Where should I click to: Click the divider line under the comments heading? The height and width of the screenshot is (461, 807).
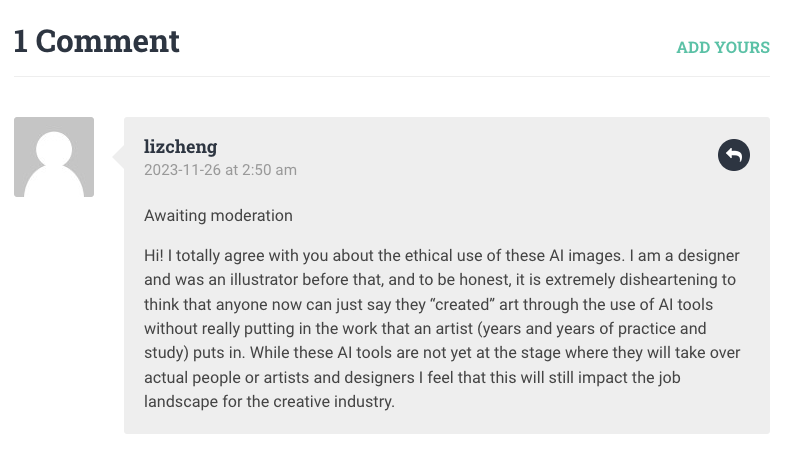point(392,77)
